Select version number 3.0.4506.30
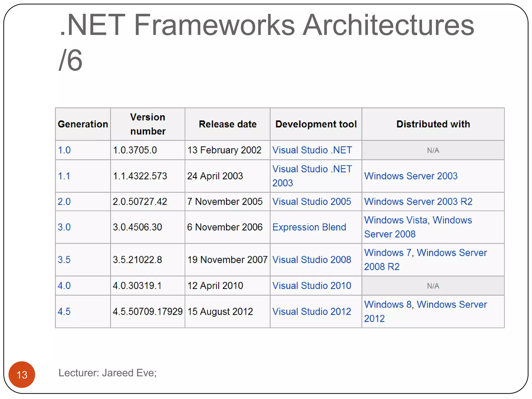Image resolution: width=532 pixels, height=399 pixels. (137, 227)
